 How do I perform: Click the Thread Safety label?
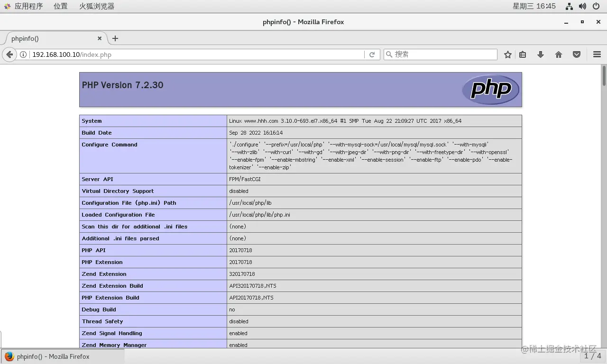(102, 321)
